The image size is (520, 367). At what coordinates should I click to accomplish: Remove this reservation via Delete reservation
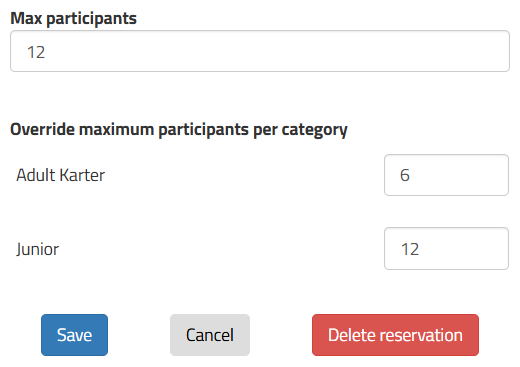tap(395, 335)
